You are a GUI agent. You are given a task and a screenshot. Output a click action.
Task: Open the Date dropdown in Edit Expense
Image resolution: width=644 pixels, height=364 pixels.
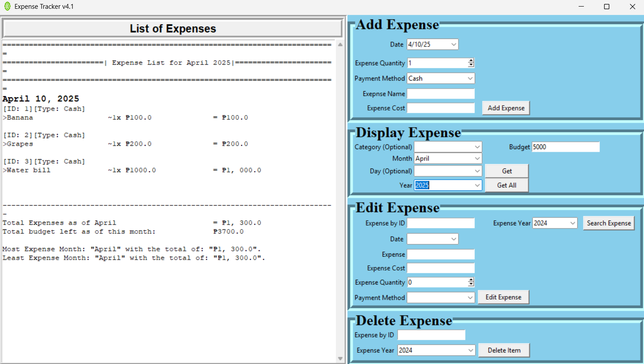(454, 239)
